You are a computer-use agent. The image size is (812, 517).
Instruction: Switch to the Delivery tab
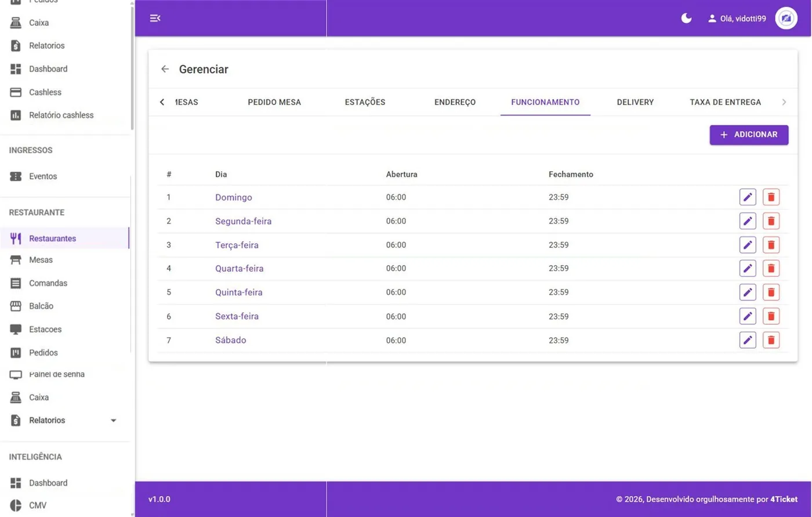pos(635,102)
